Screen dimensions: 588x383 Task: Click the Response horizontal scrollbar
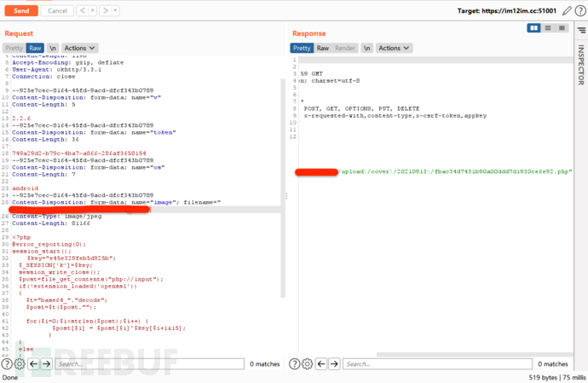pyautogui.click(x=475, y=355)
